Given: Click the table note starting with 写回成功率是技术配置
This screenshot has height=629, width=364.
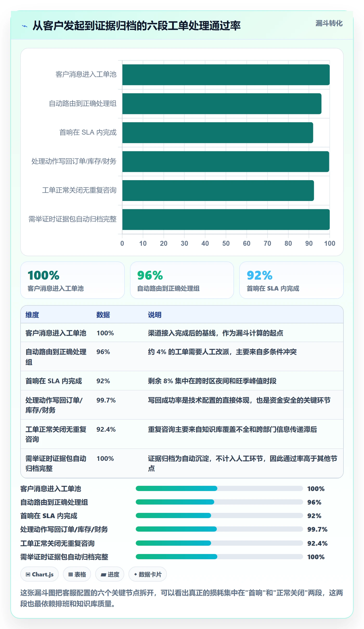Looking at the screenshot, I should 239,400.
